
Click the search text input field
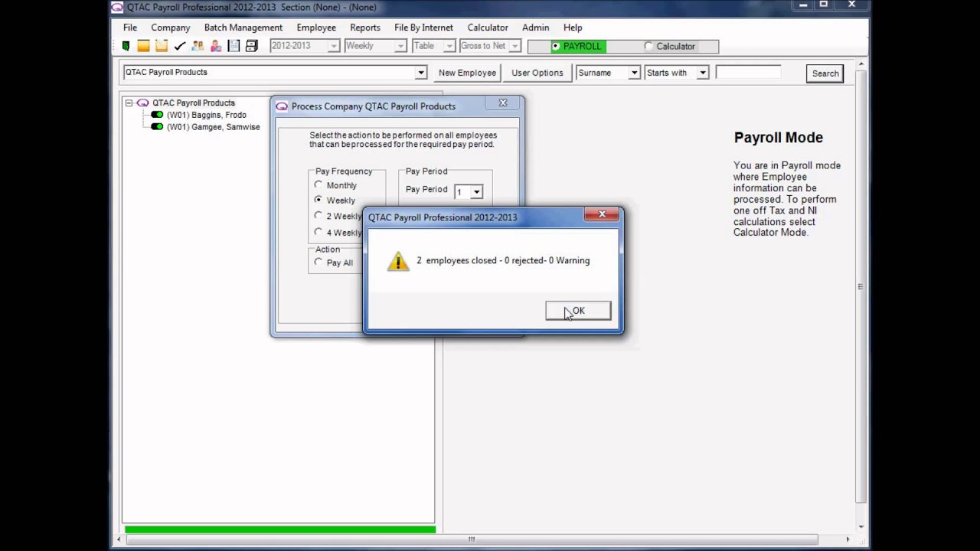pos(748,73)
